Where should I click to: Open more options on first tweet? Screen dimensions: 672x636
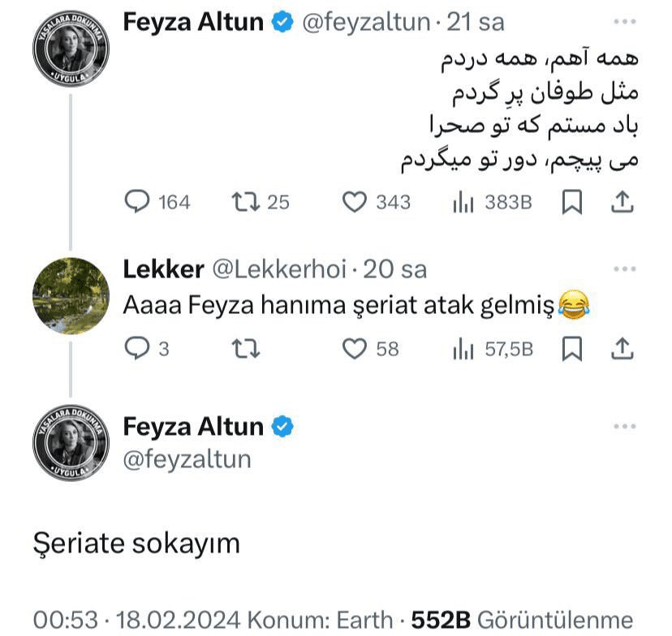coord(623,24)
